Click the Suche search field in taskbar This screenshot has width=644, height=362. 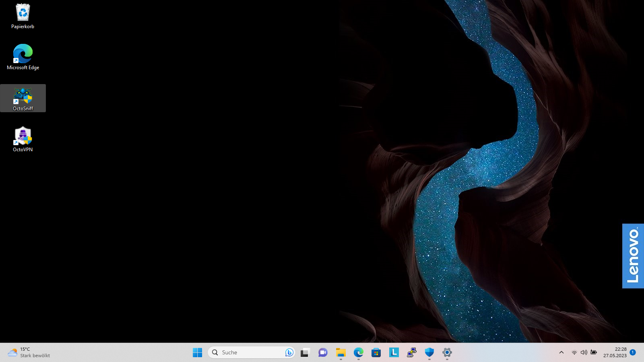[252, 353]
